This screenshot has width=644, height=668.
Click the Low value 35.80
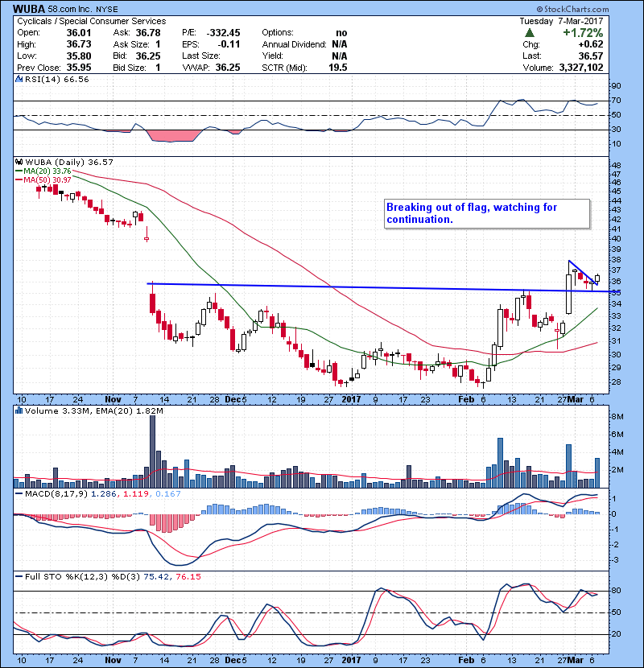point(79,56)
